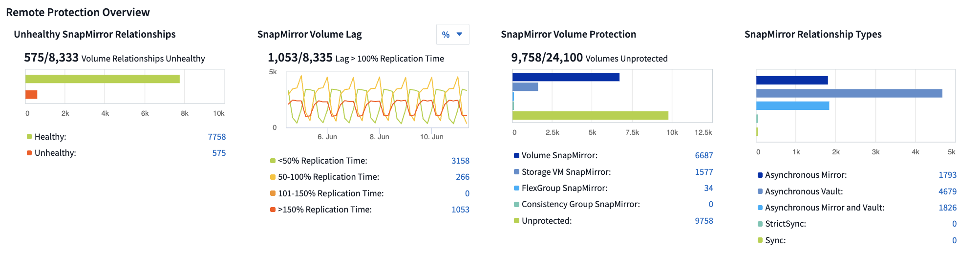Click the dark blue Volume SnapMirror legend swatch
The width and height of the screenshot is (980, 253).
[x=516, y=155]
